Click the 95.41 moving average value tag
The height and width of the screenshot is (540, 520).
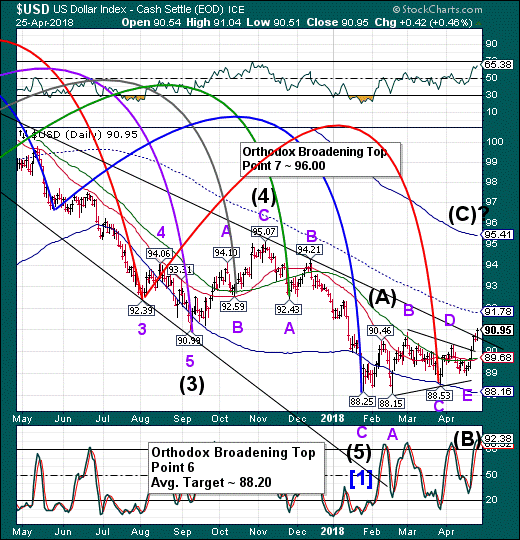[x=498, y=235]
